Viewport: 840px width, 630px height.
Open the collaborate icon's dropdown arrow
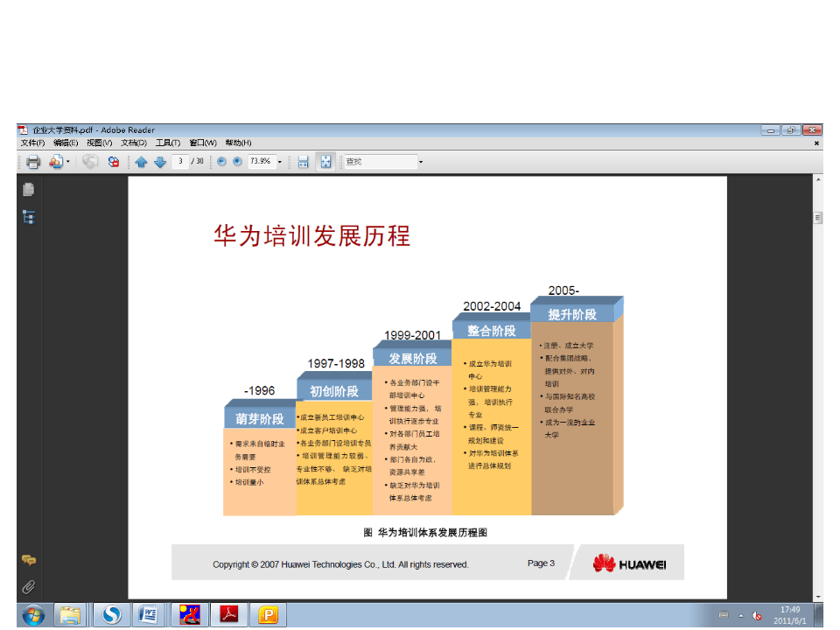click(68, 161)
